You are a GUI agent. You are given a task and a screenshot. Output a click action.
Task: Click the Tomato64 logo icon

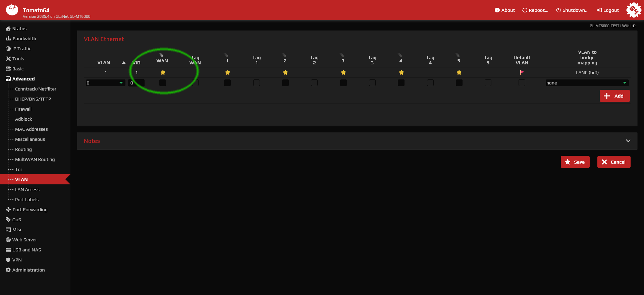[x=12, y=10]
